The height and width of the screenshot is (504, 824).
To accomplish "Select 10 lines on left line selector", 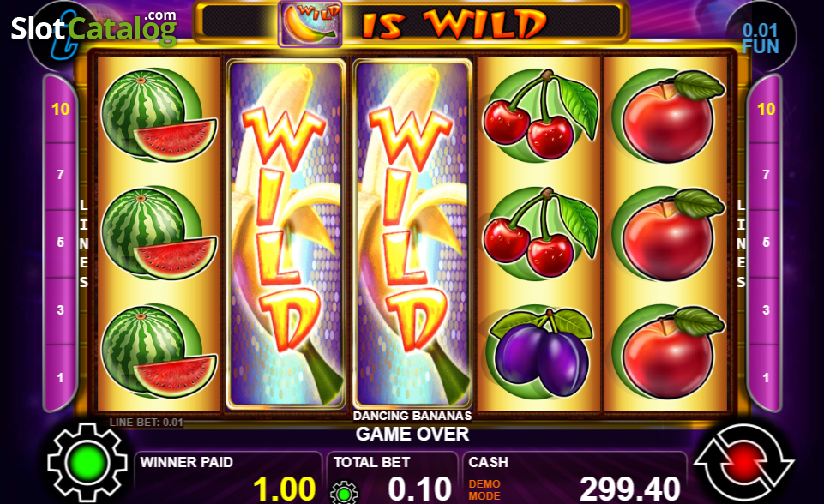I will click(60, 110).
